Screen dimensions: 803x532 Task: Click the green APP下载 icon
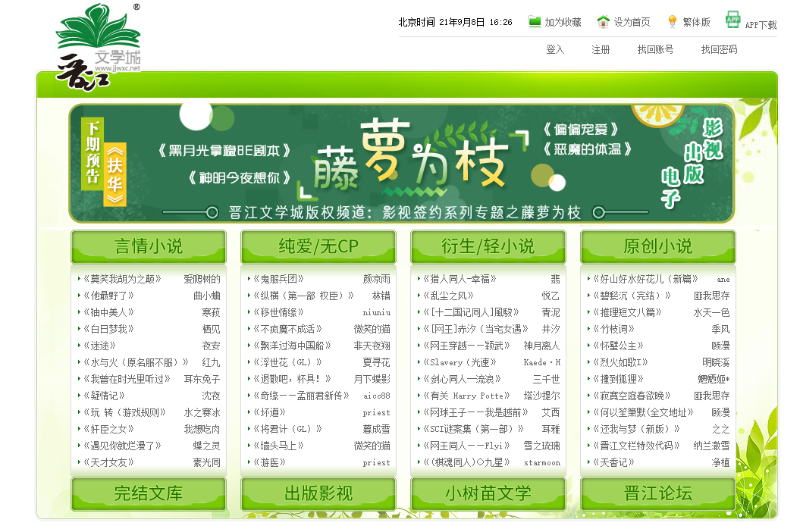[732, 20]
